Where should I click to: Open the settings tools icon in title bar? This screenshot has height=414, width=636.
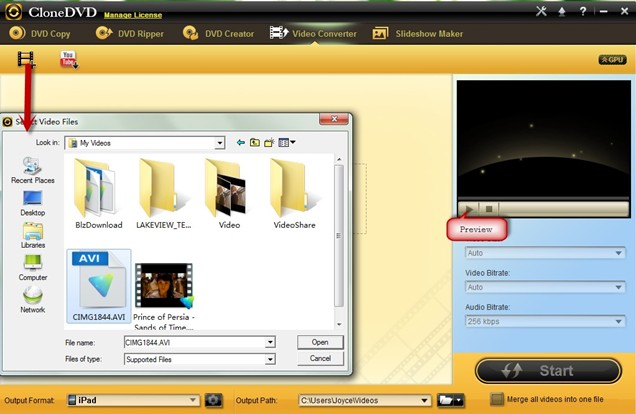(x=541, y=11)
